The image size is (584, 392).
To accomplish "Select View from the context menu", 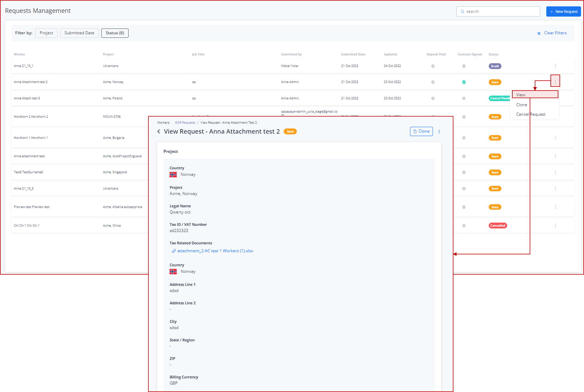I will tap(535, 94).
